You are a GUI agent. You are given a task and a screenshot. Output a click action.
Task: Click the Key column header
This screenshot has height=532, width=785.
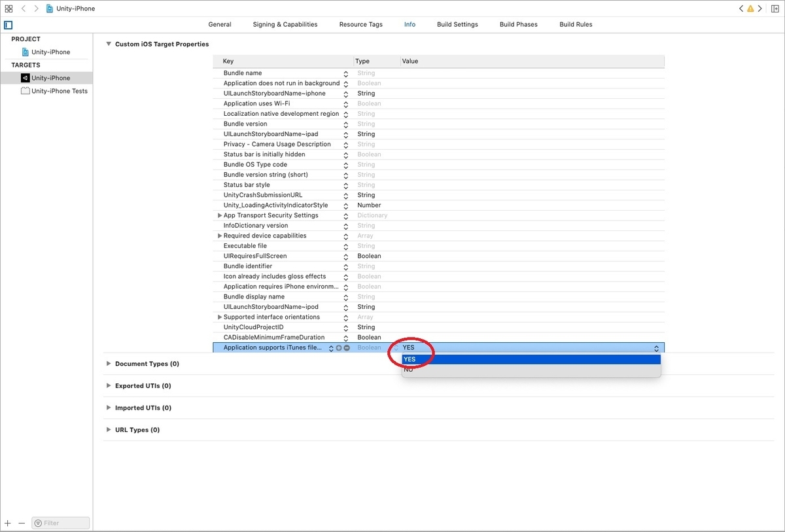[x=283, y=61]
